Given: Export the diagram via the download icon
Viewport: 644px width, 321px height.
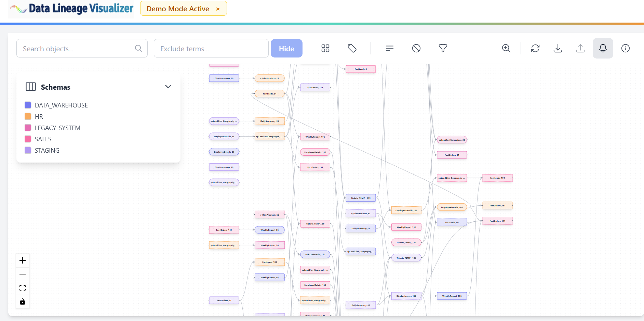Looking at the screenshot, I should point(558,48).
